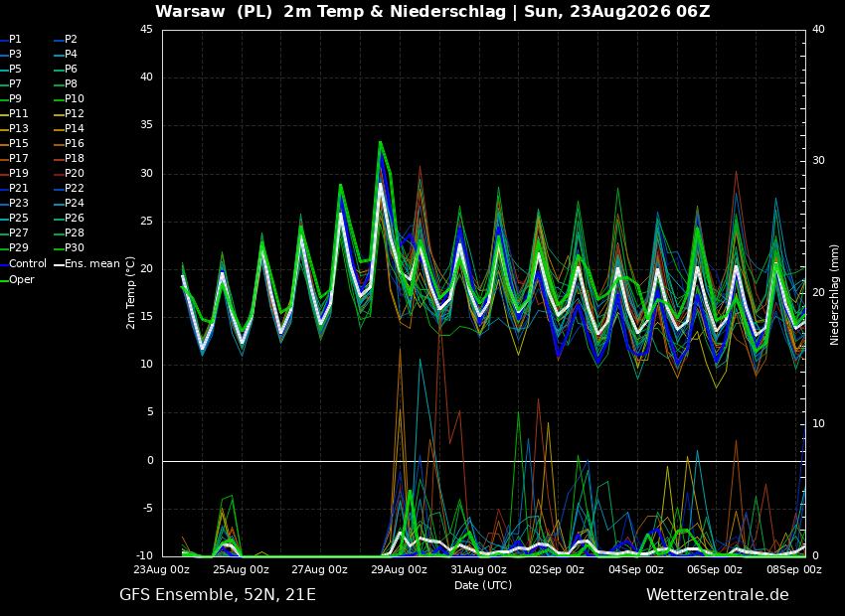Click the P10 legend label
845x616 pixels.
[x=75, y=98]
